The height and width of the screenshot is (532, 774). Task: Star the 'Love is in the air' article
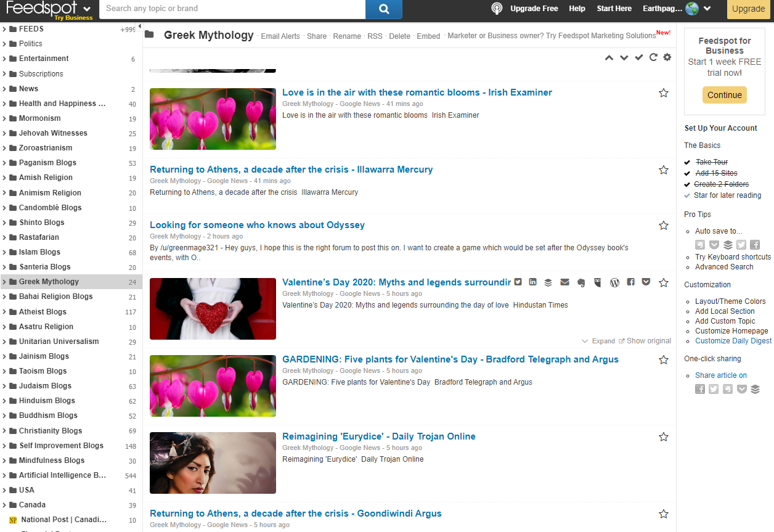(x=664, y=93)
